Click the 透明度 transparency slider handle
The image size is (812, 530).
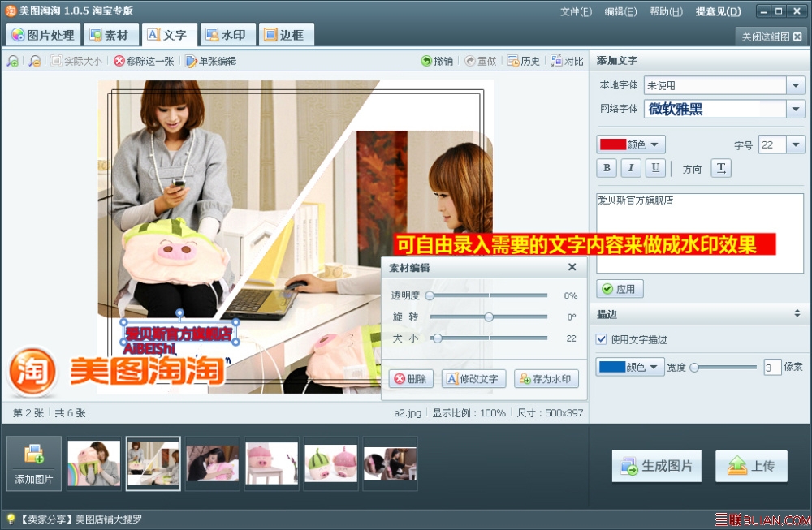point(430,295)
